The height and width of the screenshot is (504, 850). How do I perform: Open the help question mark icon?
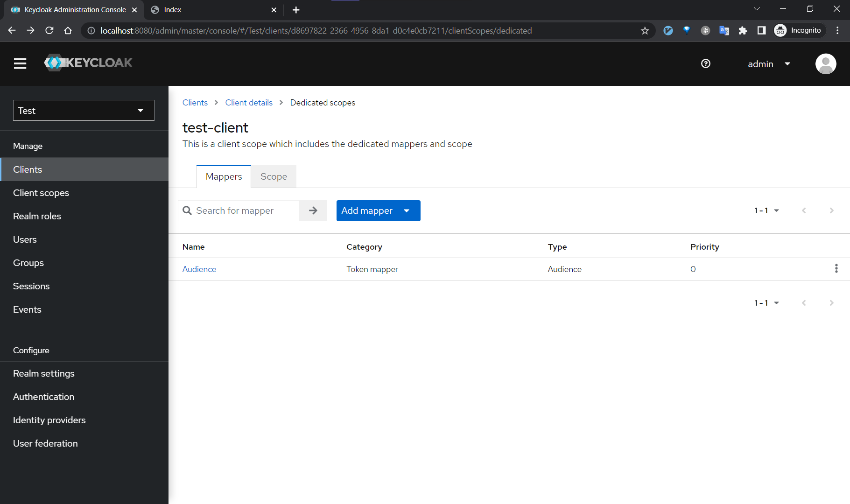706,63
